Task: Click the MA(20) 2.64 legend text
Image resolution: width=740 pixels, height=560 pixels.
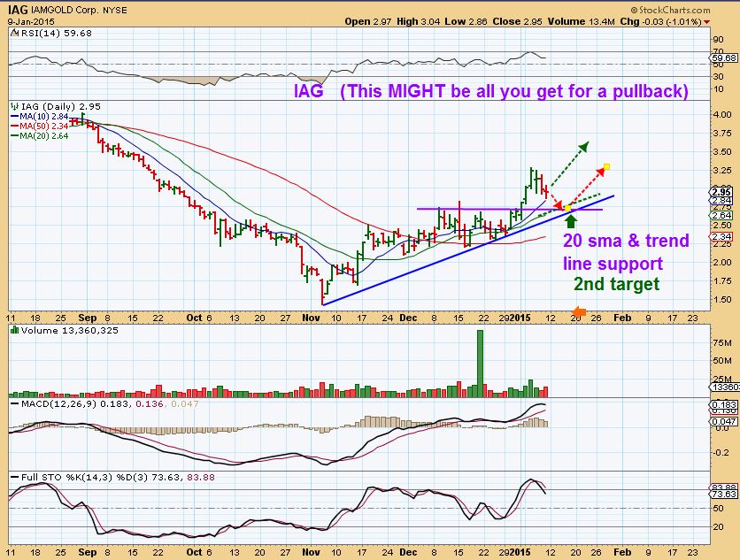Action: point(44,136)
